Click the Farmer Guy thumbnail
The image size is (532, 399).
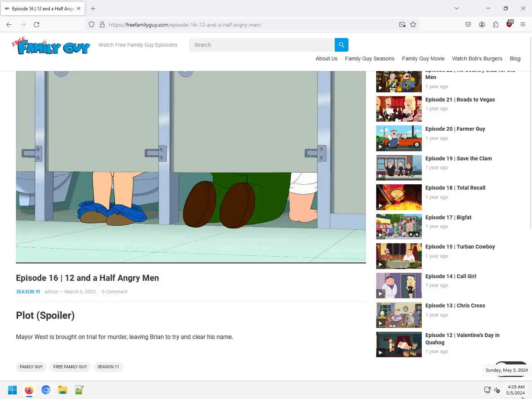(x=399, y=138)
